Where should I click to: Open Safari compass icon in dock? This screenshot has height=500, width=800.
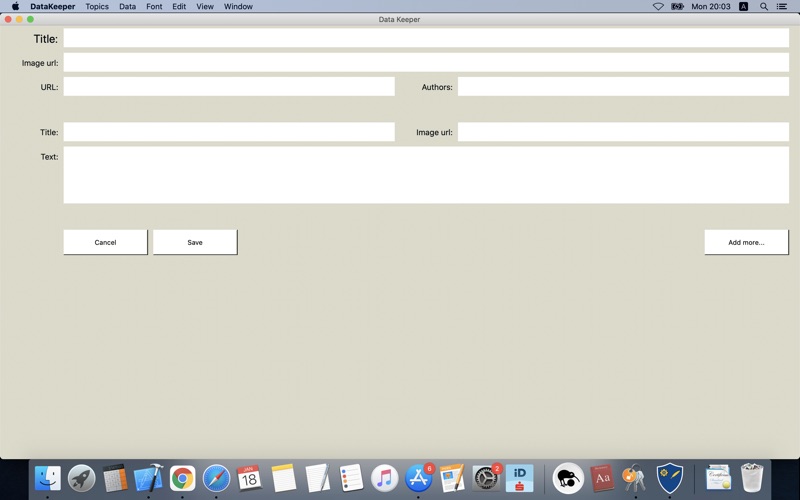[x=216, y=479]
